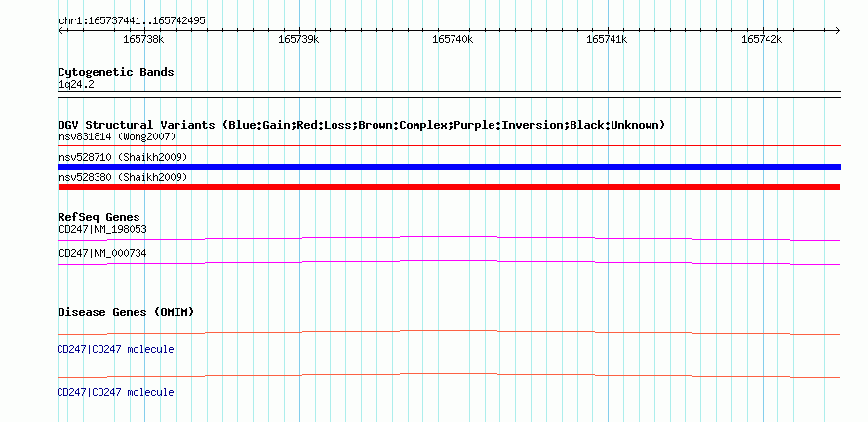Click the left arrowhead of the ruler

(x=60, y=30)
